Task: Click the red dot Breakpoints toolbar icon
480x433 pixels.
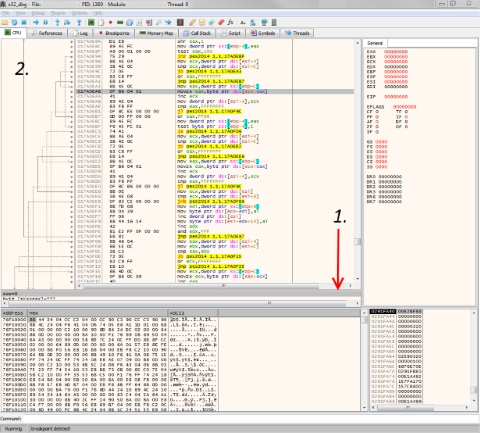Action: pyautogui.click(x=110, y=23)
